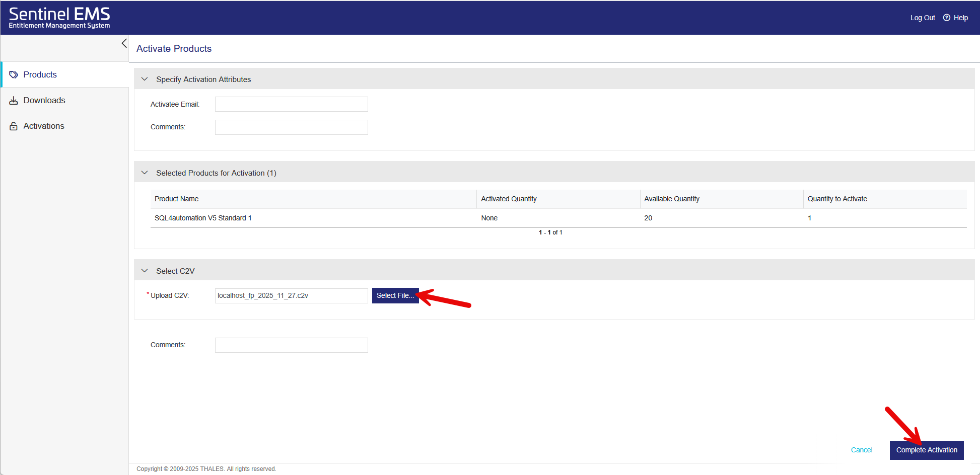The image size is (980, 475).
Task: Click the Copyright THALES footer text
Action: (x=206, y=469)
